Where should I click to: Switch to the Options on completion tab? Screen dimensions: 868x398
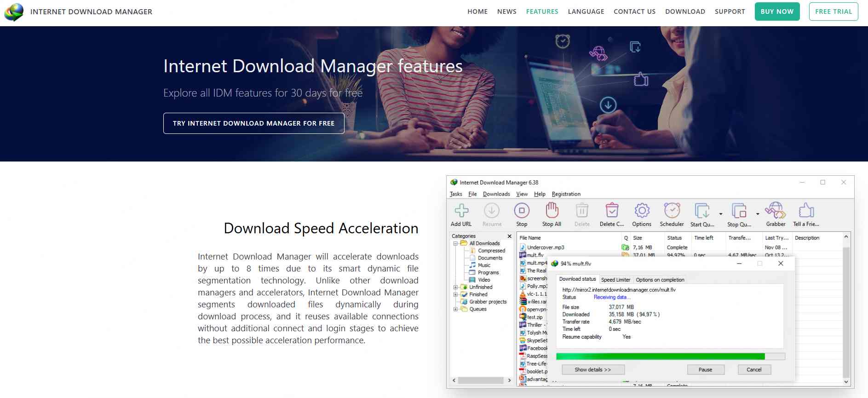point(660,280)
